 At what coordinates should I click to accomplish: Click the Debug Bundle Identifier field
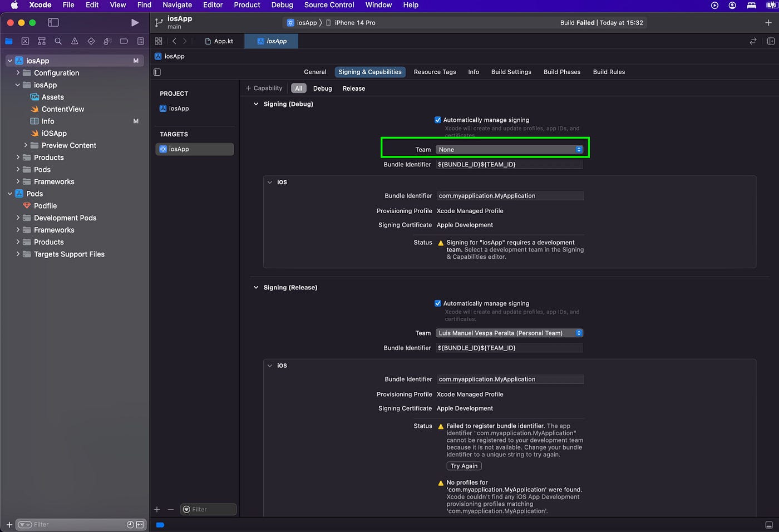pos(509,165)
